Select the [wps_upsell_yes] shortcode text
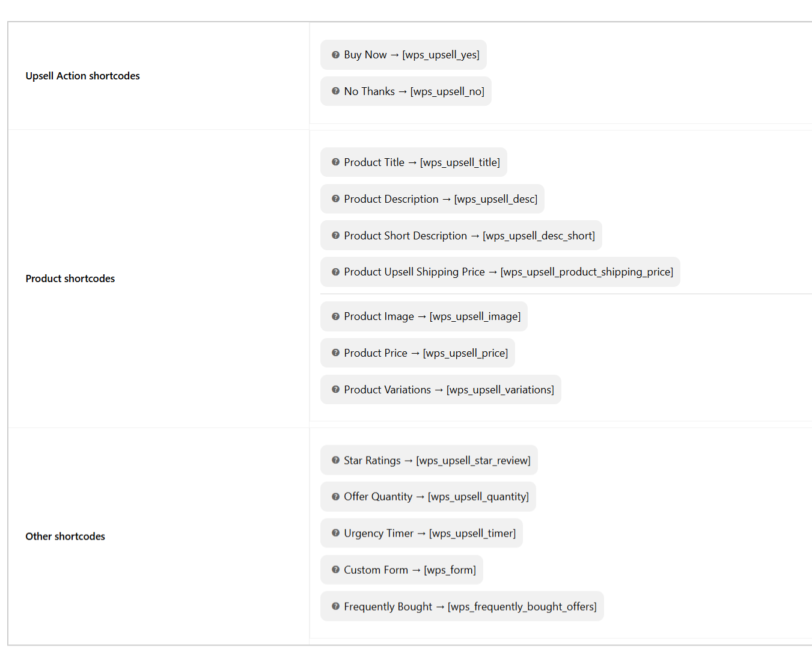The height and width of the screenshot is (649, 812). coord(441,55)
